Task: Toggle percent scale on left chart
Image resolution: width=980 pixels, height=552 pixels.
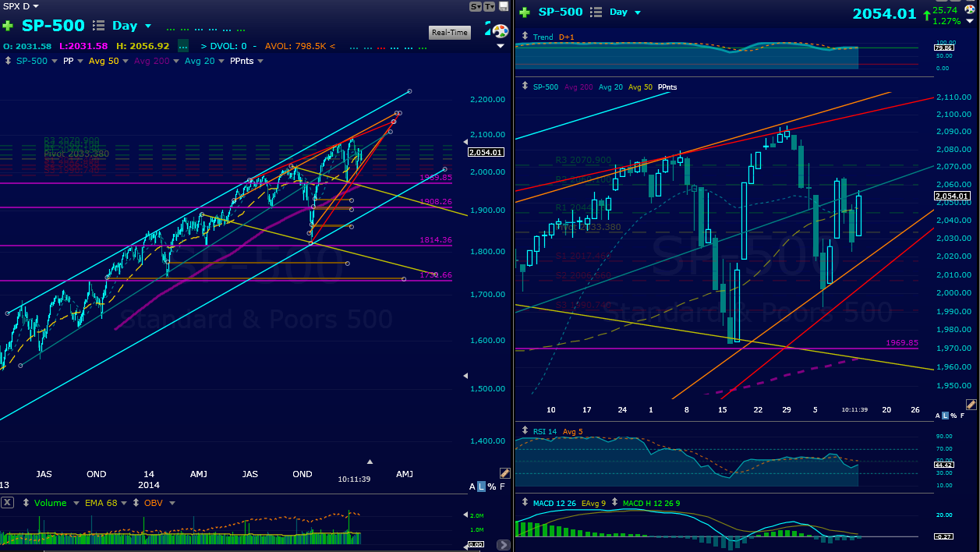Action: [x=491, y=487]
